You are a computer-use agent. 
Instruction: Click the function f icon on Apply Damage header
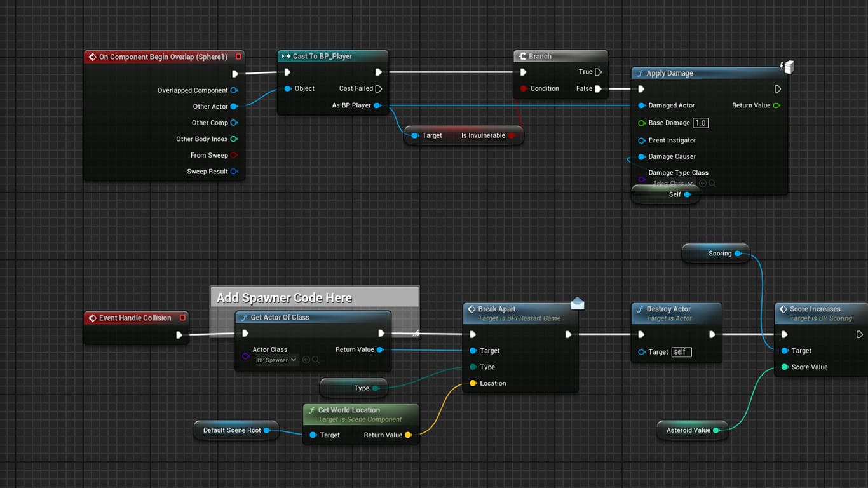tap(639, 73)
